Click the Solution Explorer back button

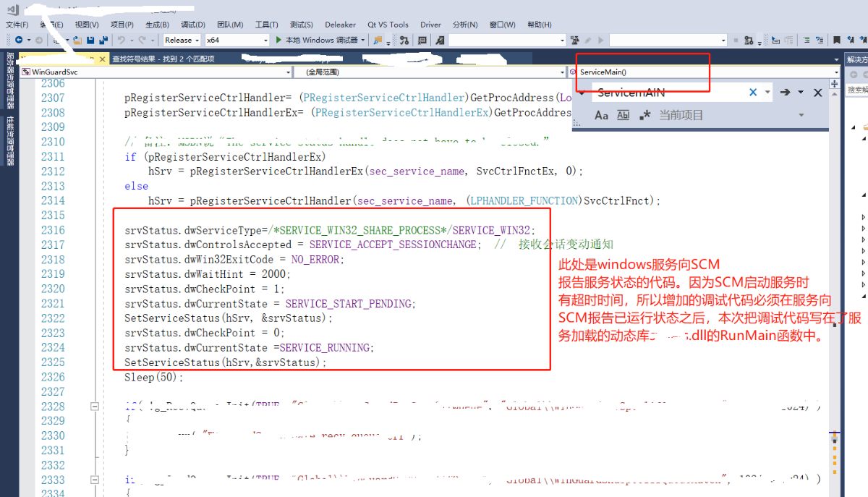(854, 75)
